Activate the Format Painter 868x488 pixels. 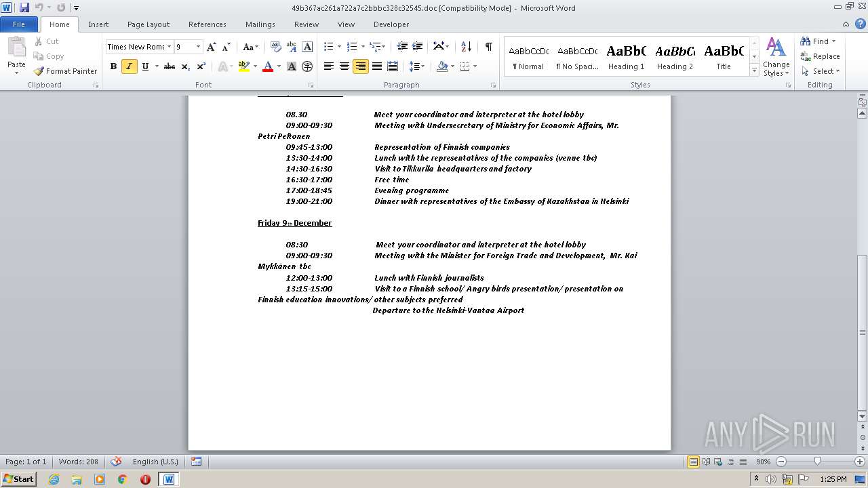pyautogui.click(x=65, y=71)
